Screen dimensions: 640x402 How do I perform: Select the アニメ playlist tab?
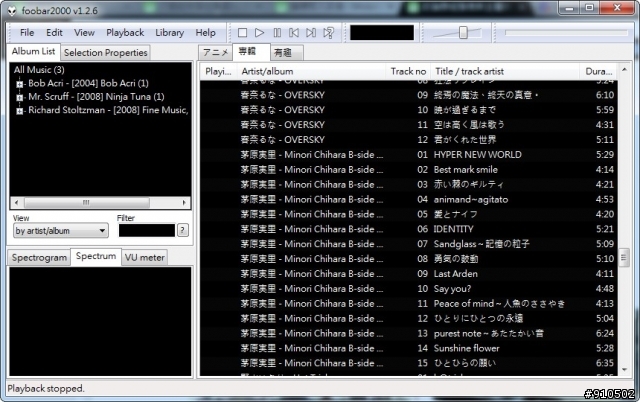click(x=216, y=53)
